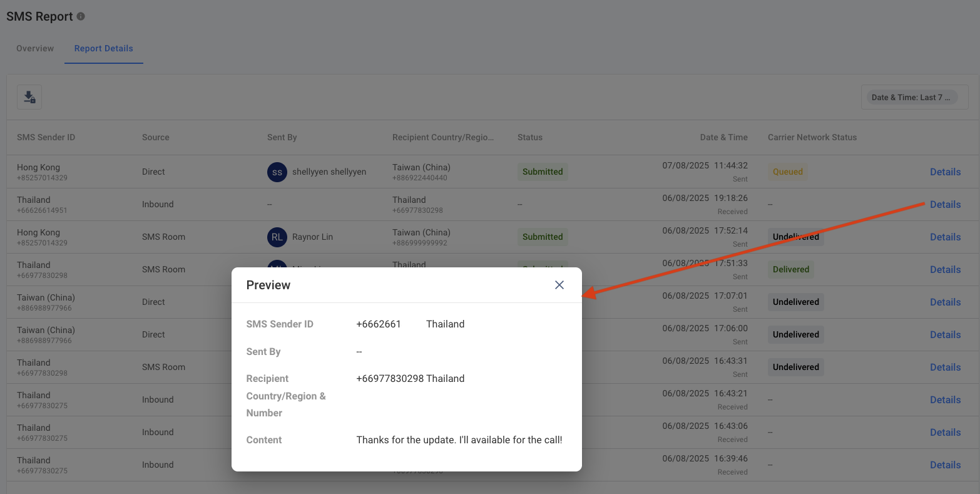The height and width of the screenshot is (494, 980).
Task: Click 'Direct' source in the 17:07:01 row
Action: (153, 302)
